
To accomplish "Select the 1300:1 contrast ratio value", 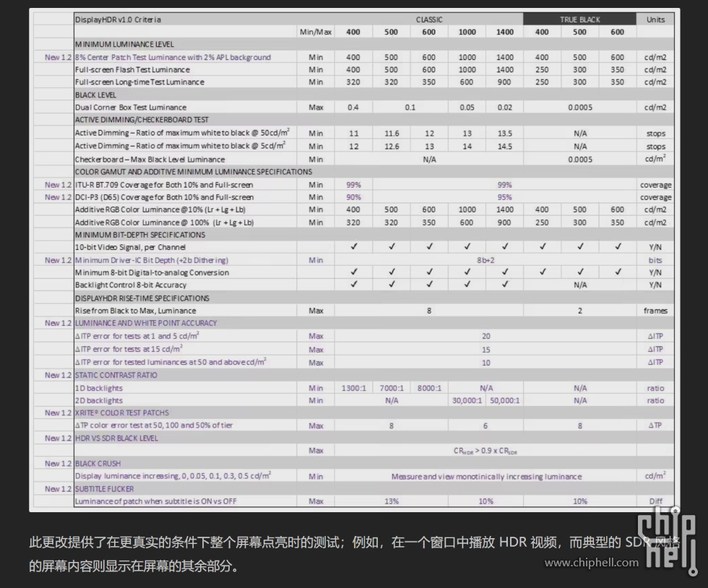I will pos(353,388).
